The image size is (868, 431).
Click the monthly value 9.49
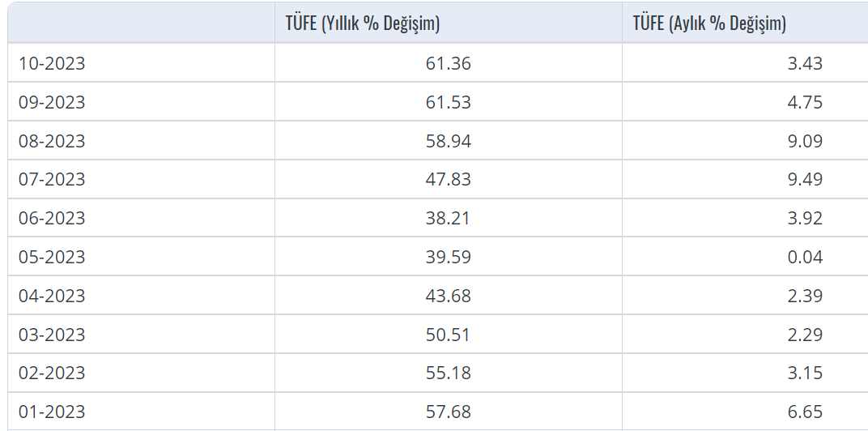(805, 179)
